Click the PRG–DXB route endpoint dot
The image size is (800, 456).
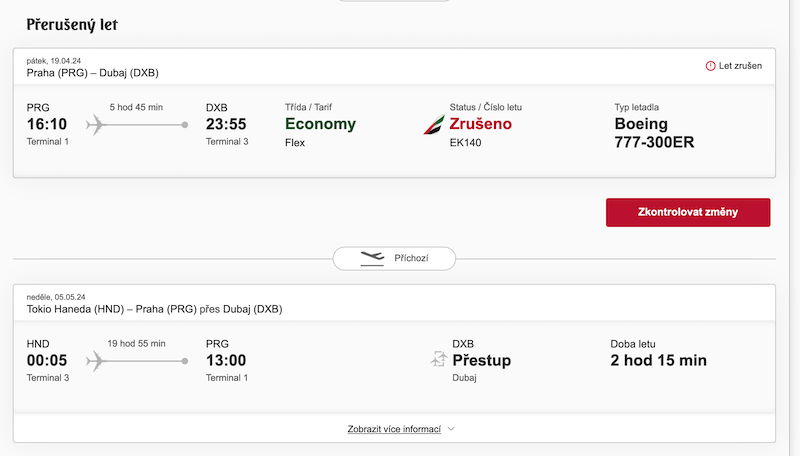coord(185,125)
